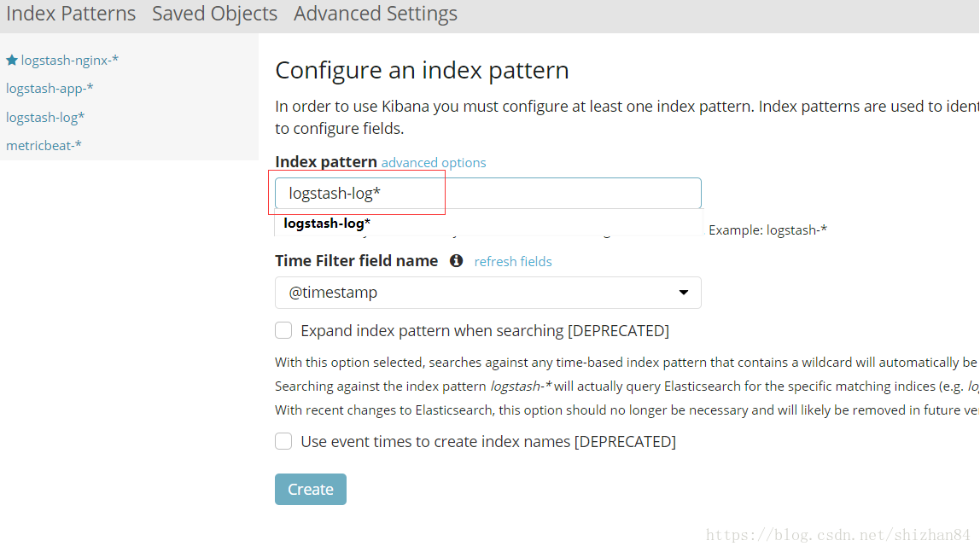The width and height of the screenshot is (980, 552).
Task: Click the refresh fields link
Action: click(x=513, y=262)
